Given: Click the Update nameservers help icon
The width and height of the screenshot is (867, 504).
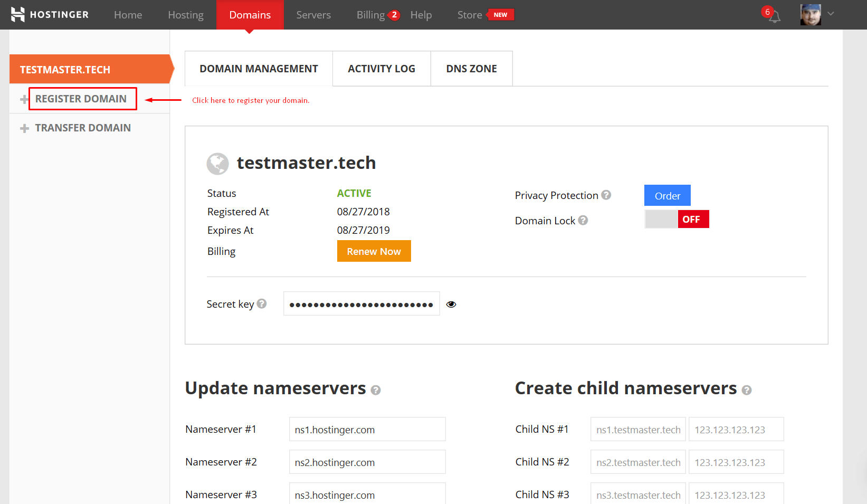Looking at the screenshot, I should (376, 390).
